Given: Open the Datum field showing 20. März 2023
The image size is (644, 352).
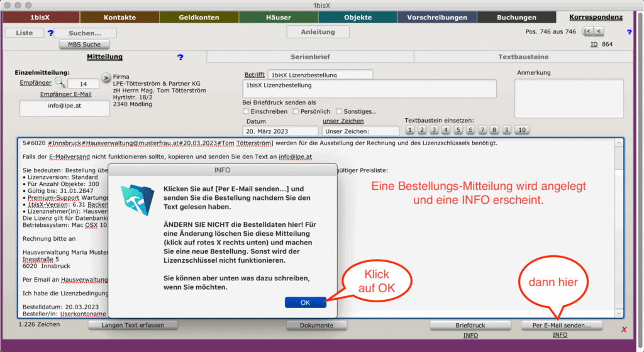Looking at the screenshot, I should point(280,131).
